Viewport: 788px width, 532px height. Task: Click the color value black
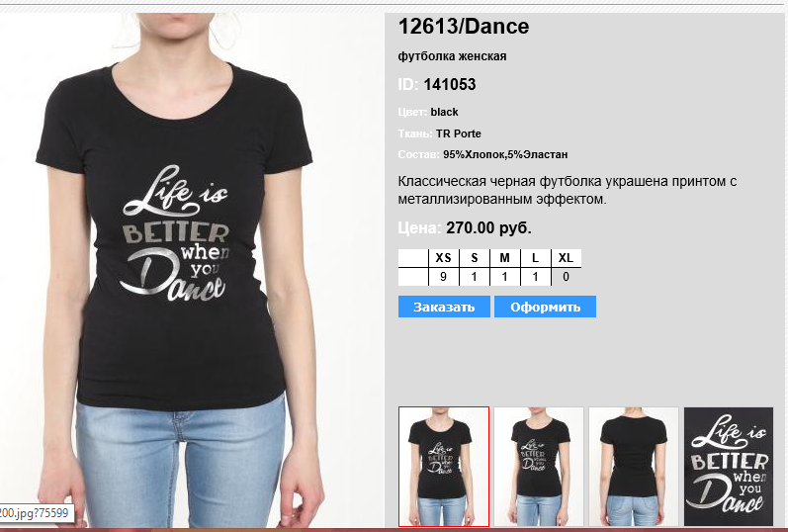point(444,112)
